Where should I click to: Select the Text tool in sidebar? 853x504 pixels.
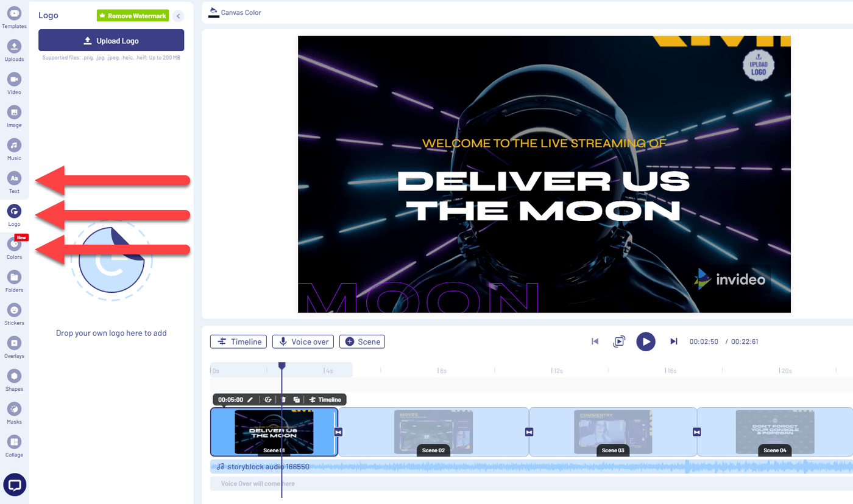14,181
